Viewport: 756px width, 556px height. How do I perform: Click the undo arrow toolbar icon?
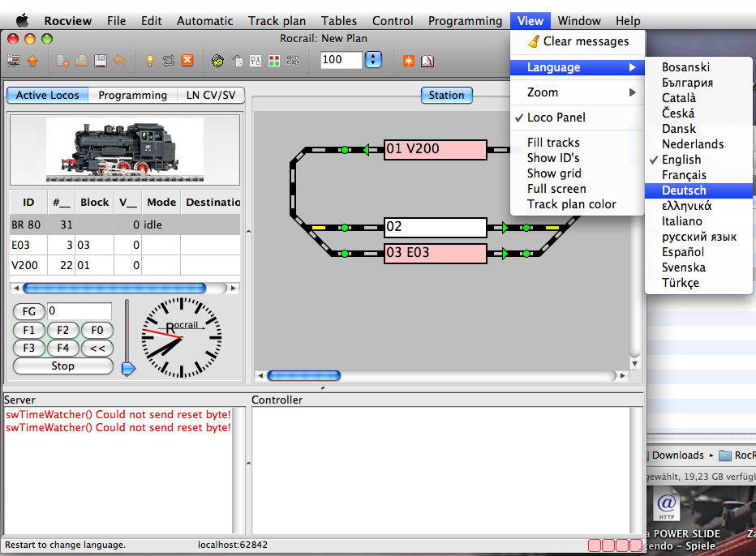pos(119,60)
